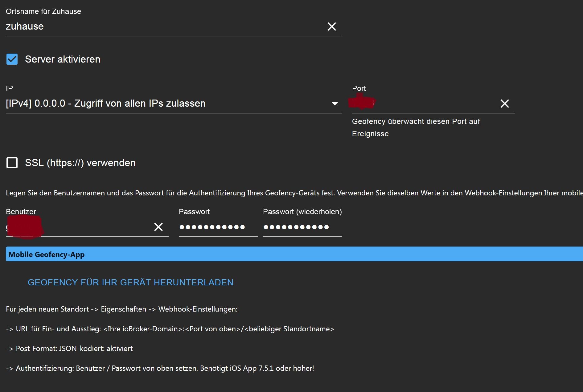Click the Server aktivieren label
This screenshot has width=583, height=392.
(x=63, y=59)
